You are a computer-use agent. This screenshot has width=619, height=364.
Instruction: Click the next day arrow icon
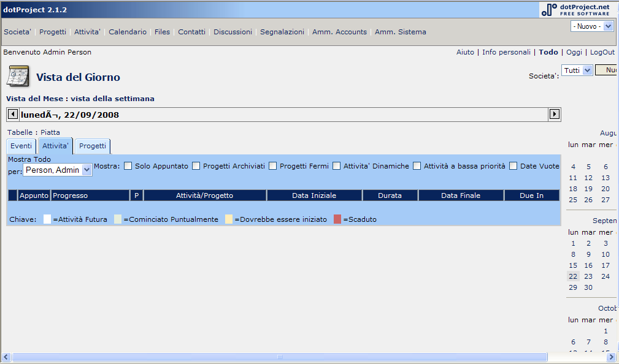click(555, 114)
